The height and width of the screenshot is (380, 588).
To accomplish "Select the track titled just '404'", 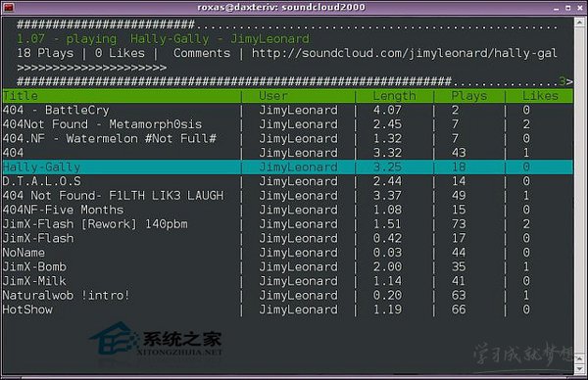I will pyautogui.click(x=287, y=153).
